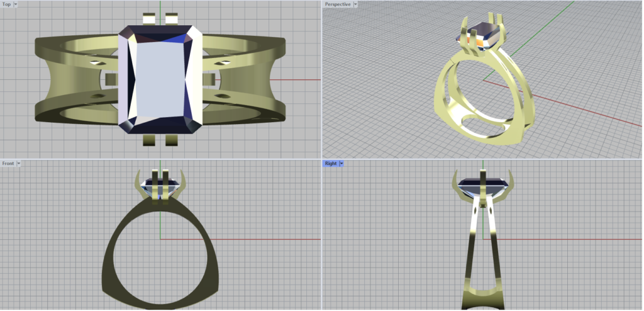Click the highlighted Right viewport title
Screen dimensions: 644x311
pyautogui.click(x=330, y=164)
